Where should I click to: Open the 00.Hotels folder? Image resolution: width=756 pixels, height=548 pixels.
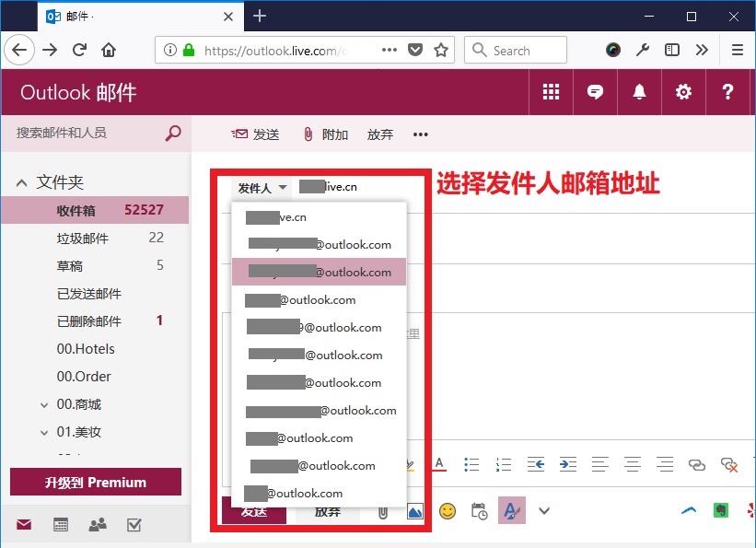95,349
